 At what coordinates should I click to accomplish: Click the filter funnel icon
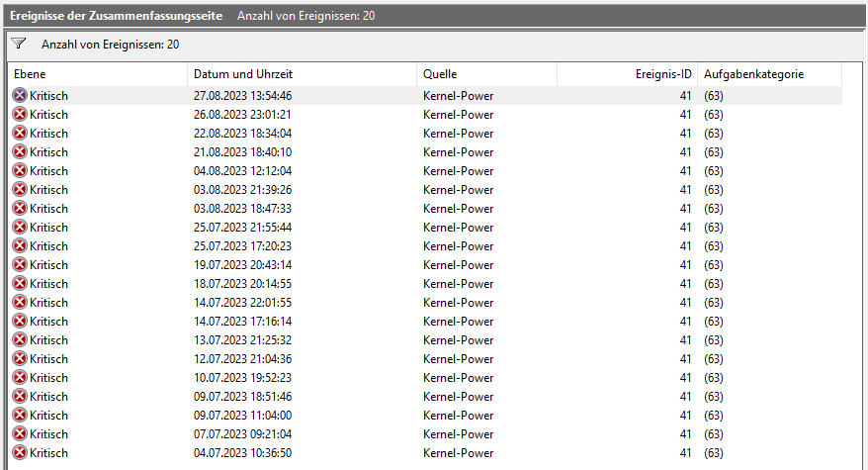[x=18, y=44]
